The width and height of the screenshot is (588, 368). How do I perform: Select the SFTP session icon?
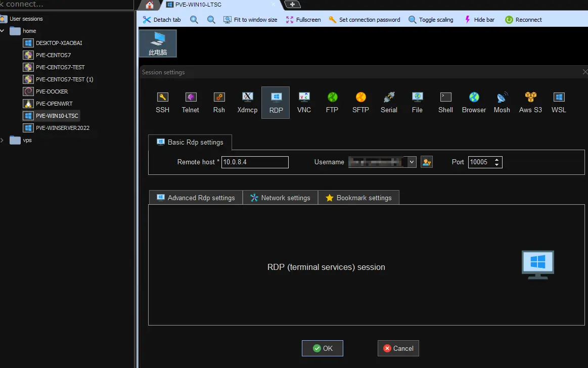click(360, 102)
